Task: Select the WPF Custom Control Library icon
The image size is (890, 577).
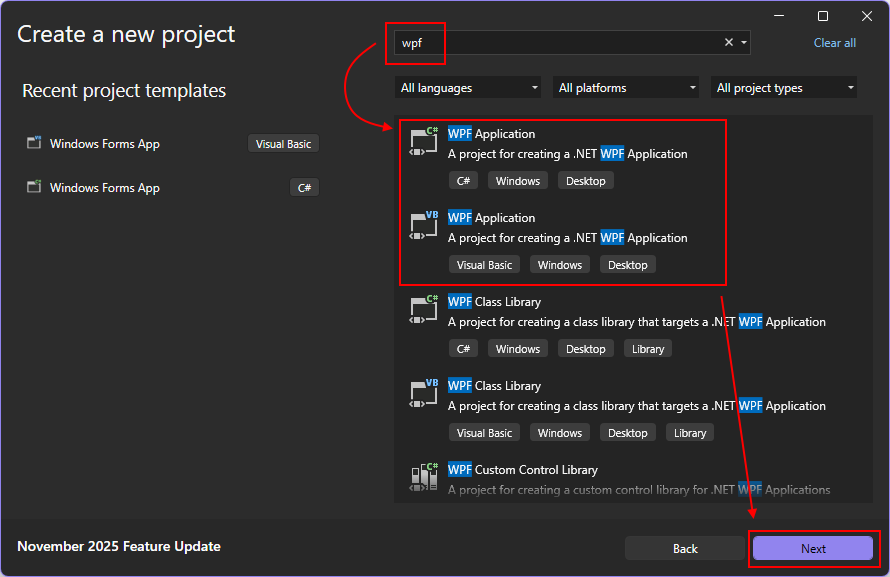Action: coord(424,477)
